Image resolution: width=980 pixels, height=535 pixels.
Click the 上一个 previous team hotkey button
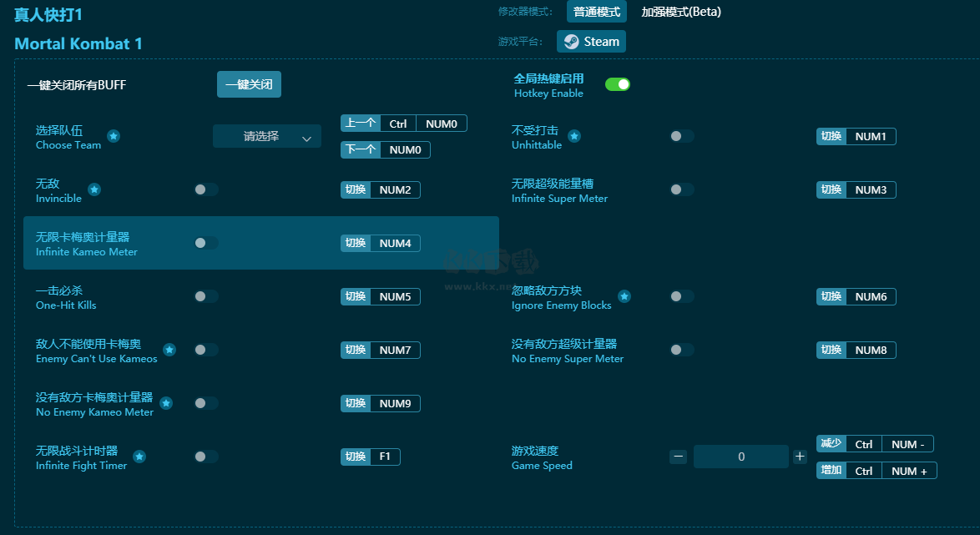pos(404,124)
